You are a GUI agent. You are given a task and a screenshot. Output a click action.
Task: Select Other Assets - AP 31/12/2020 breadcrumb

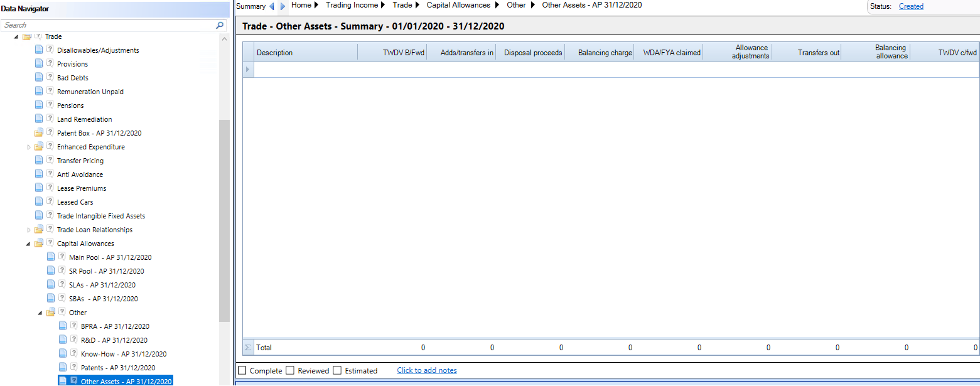pos(592,5)
